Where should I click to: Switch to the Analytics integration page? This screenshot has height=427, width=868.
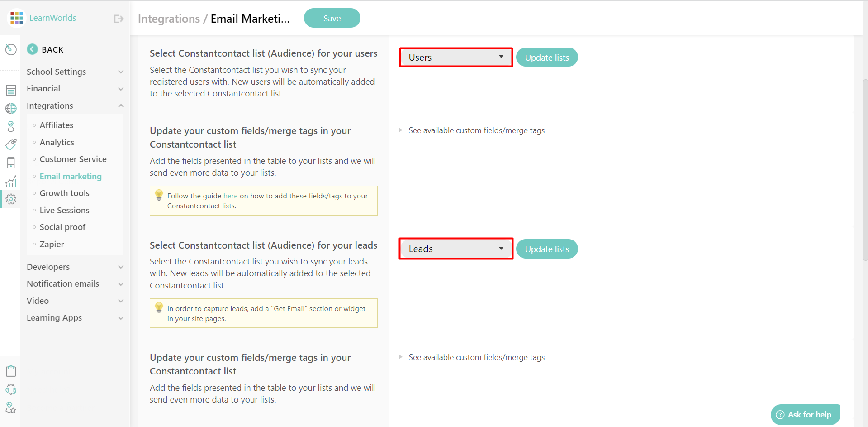57,142
